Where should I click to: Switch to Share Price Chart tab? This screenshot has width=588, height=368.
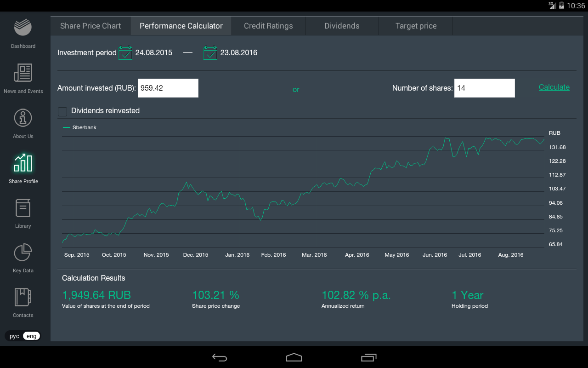tap(90, 26)
